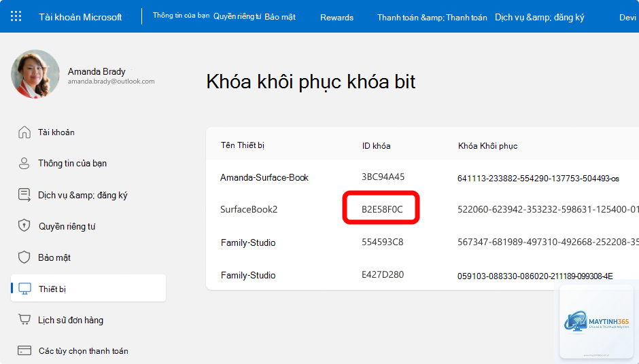Click the ID khóa column header

(x=376, y=146)
